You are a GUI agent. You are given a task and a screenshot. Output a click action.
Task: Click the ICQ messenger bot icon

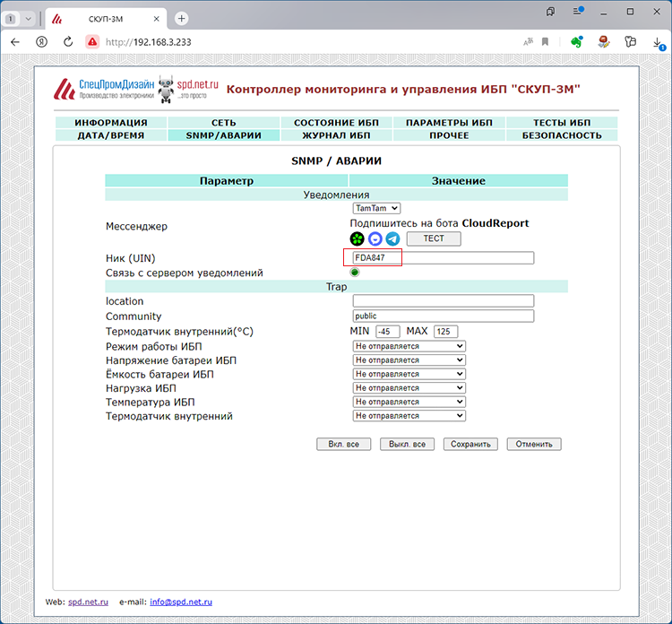click(358, 239)
